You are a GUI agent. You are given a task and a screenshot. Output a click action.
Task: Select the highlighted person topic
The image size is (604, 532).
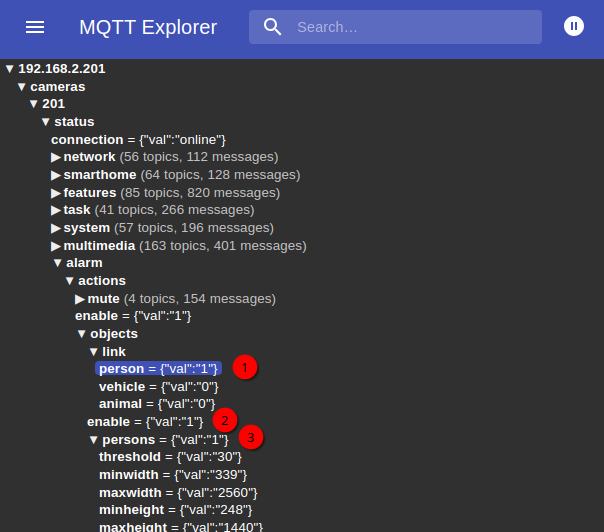(158, 369)
